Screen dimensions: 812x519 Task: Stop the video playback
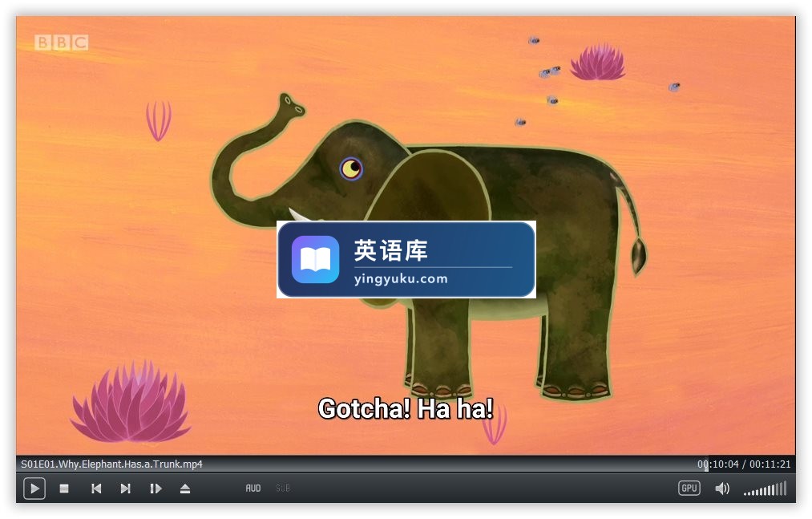coord(64,489)
